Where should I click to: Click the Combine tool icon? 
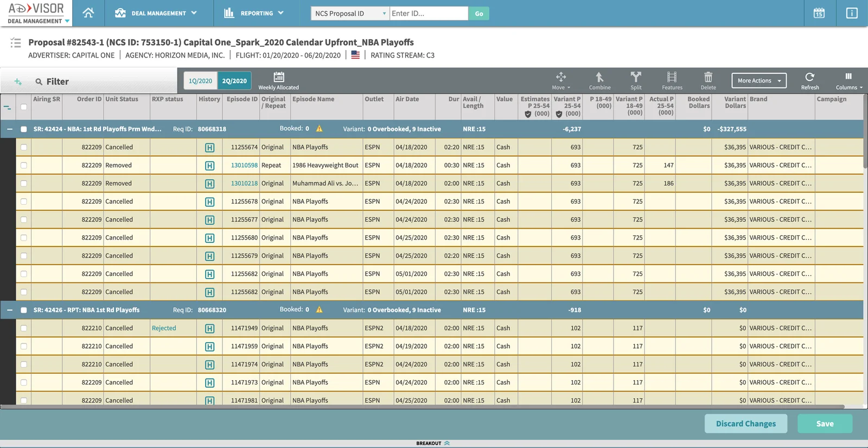599,77
